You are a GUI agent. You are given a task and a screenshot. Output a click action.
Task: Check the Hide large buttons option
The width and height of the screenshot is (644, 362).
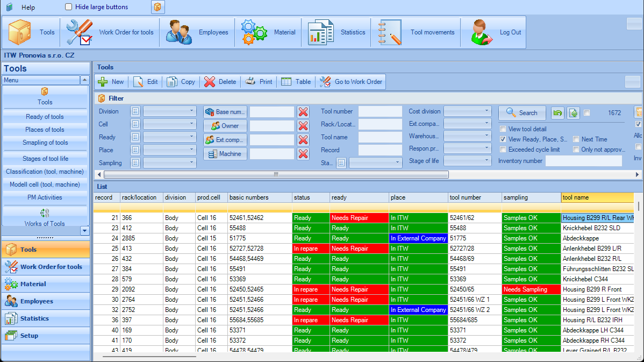[x=68, y=7]
